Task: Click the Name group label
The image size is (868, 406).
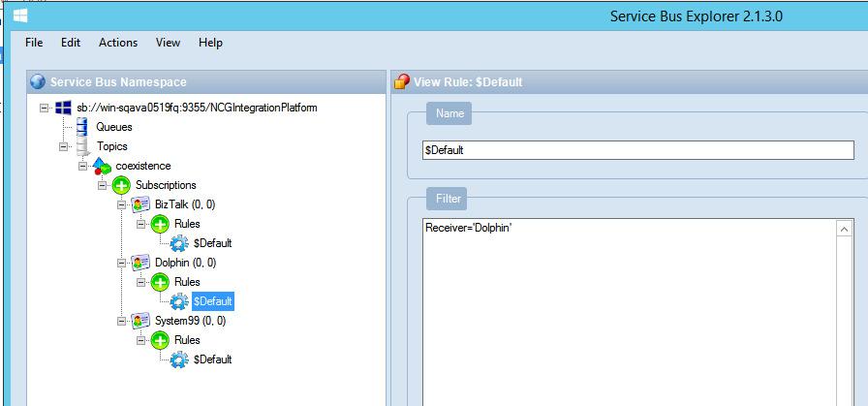Action: point(449,113)
